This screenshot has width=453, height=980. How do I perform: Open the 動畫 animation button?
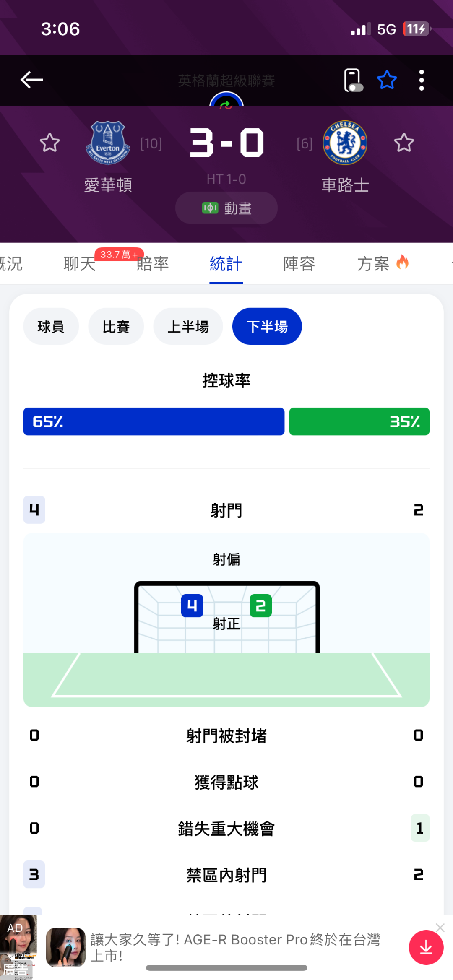(x=226, y=208)
